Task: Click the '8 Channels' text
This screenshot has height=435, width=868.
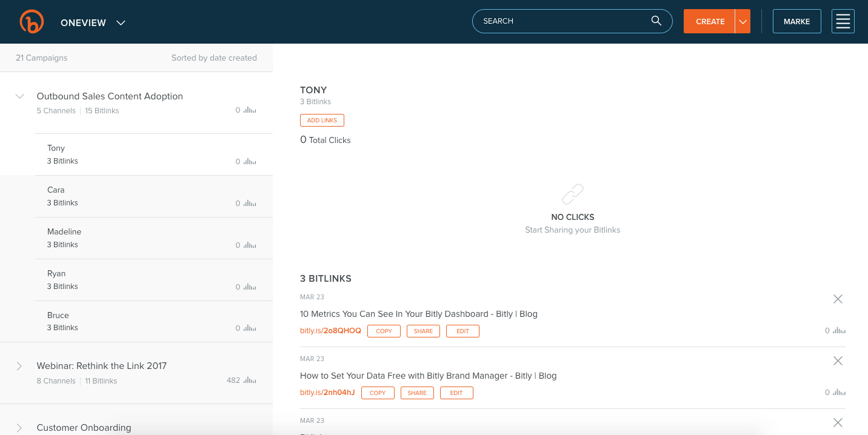Action: click(x=56, y=381)
